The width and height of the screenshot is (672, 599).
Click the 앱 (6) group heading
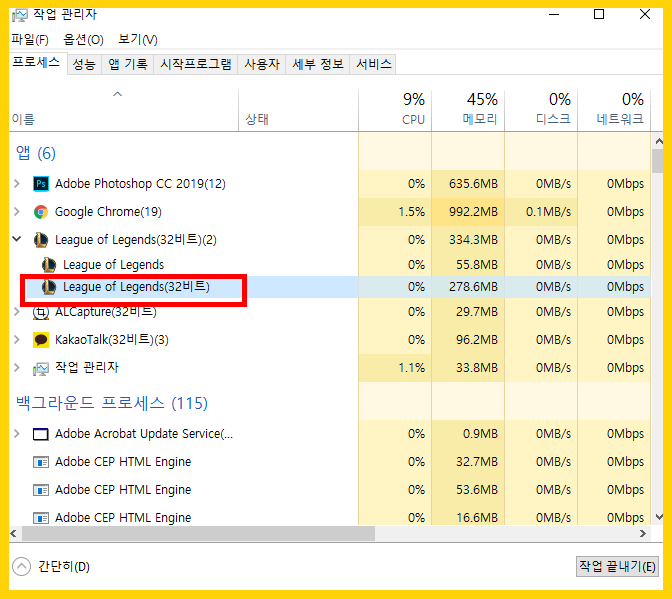[x=36, y=153]
